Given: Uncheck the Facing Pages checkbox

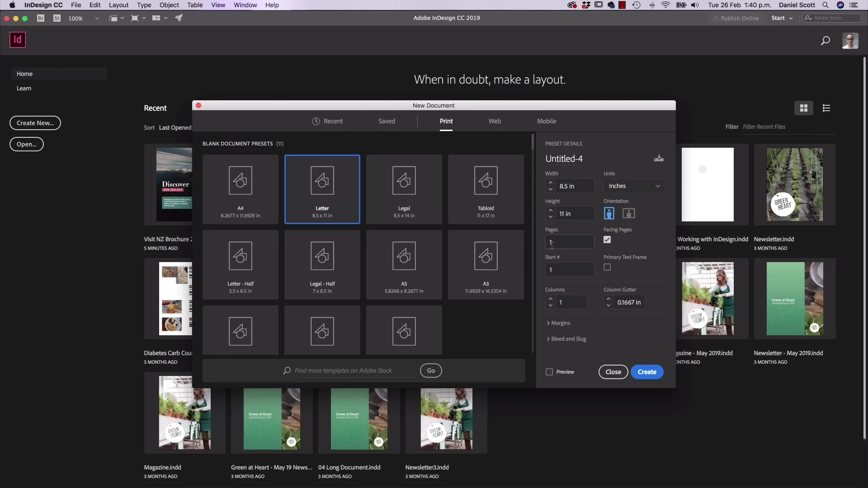Looking at the screenshot, I should coord(607,240).
